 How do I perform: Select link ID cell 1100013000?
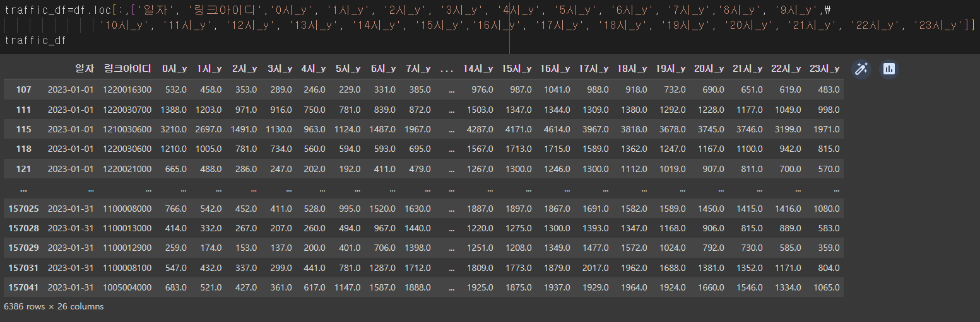coord(127,228)
